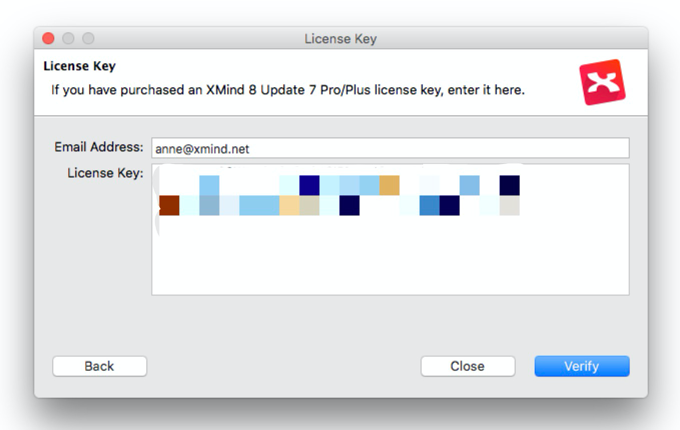Click the disabled zoom window button
Viewport: 680px width, 430px height.
coord(88,39)
